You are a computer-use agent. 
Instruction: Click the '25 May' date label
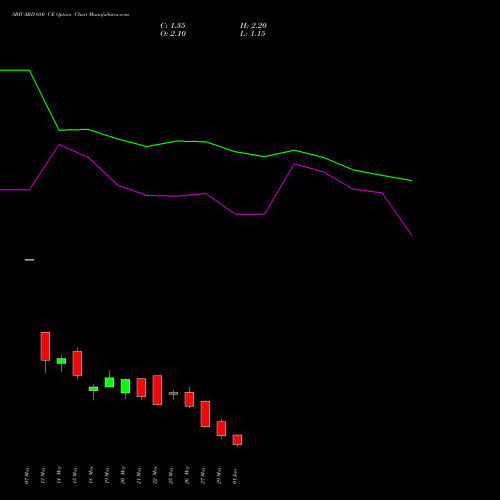171,475
